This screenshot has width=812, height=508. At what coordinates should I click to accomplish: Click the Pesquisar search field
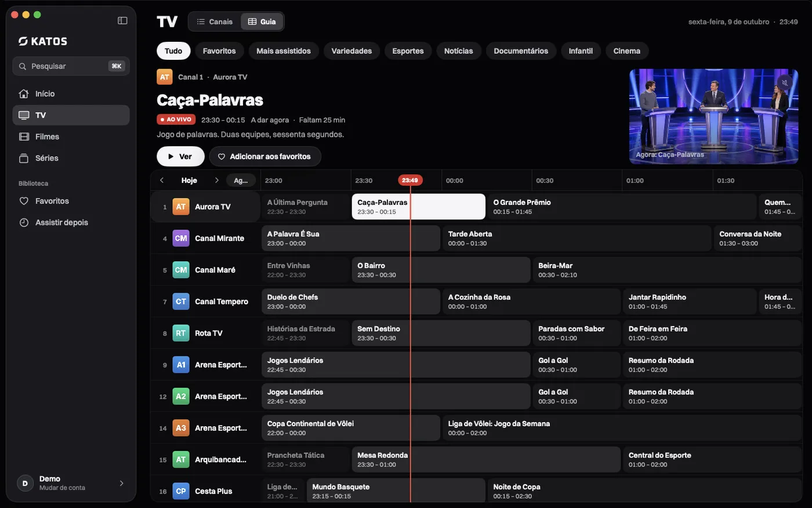[x=71, y=66]
